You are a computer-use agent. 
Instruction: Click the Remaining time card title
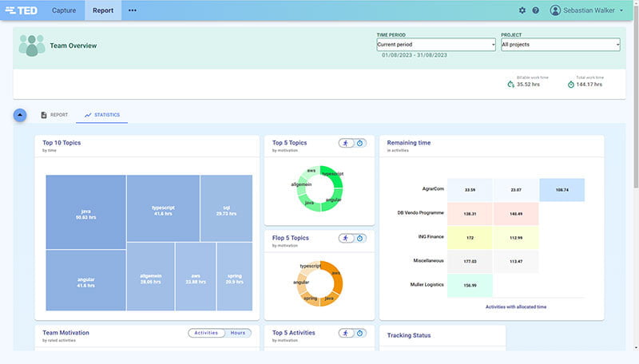click(409, 143)
